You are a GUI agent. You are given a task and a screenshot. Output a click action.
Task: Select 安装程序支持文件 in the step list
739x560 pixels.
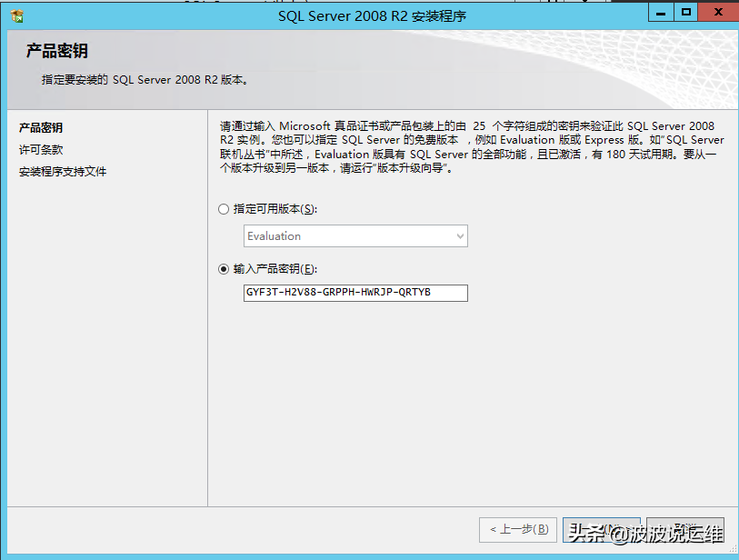coord(63,172)
